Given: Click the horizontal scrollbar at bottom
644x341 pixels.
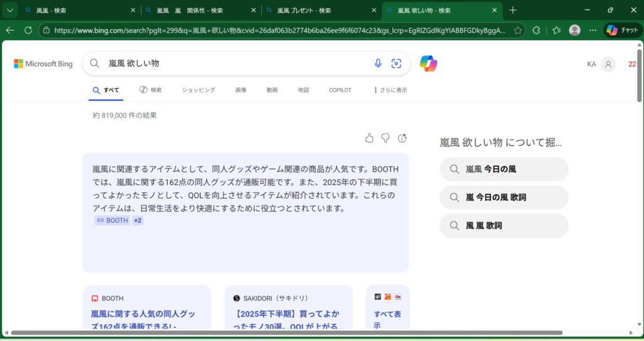Looking at the screenshot, I should click(283, 332).
